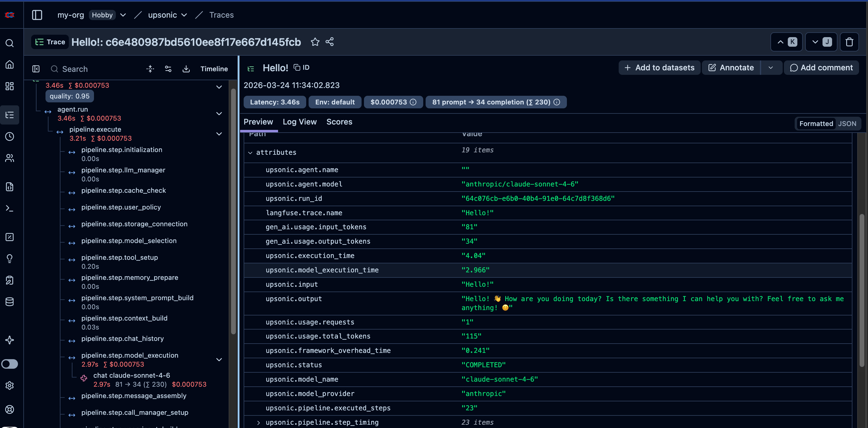Screen dimensions: 868x428
Task: Open Settings gear in sidebar
Action: click(x=10, y=385)
